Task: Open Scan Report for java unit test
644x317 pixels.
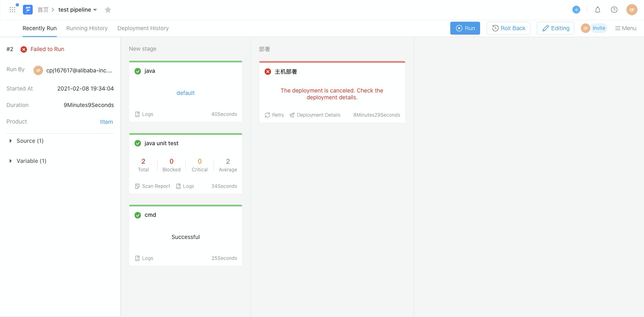Action: [153, 186]
